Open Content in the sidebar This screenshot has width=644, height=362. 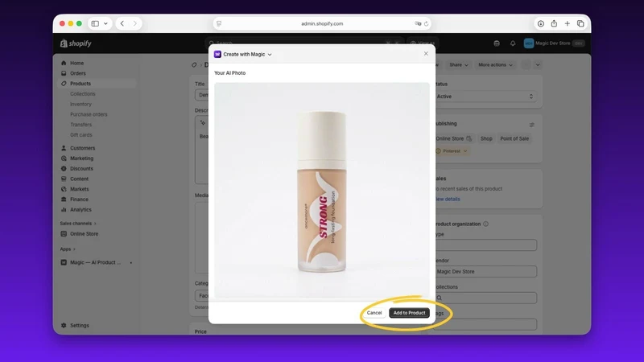[79, 179]
